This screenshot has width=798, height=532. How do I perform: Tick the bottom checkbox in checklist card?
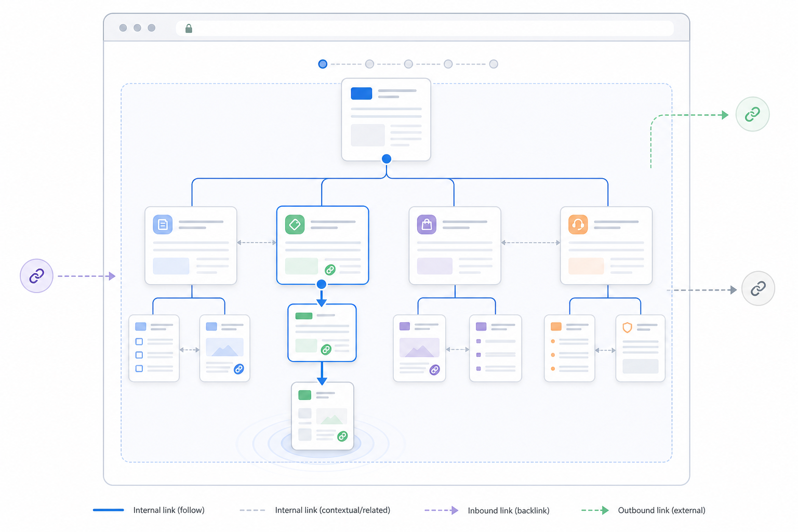(x=139, y=368)
